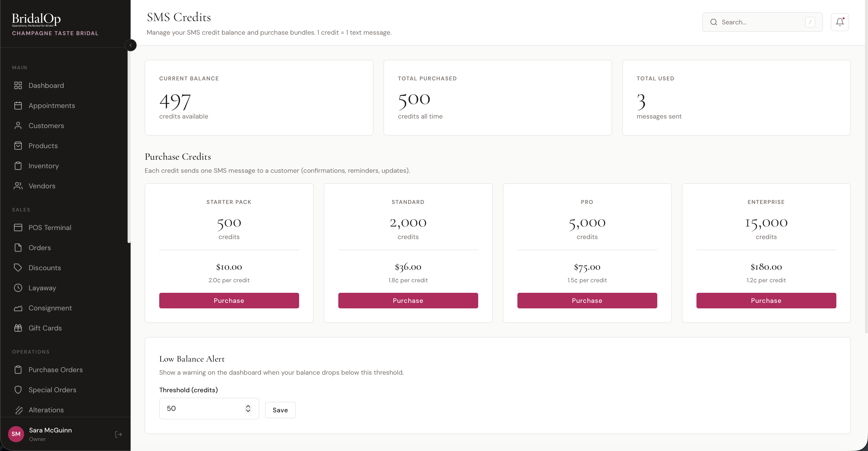Select the Discounts tag icon
Viewport: 868px width, 451px height.
[19, 267]
